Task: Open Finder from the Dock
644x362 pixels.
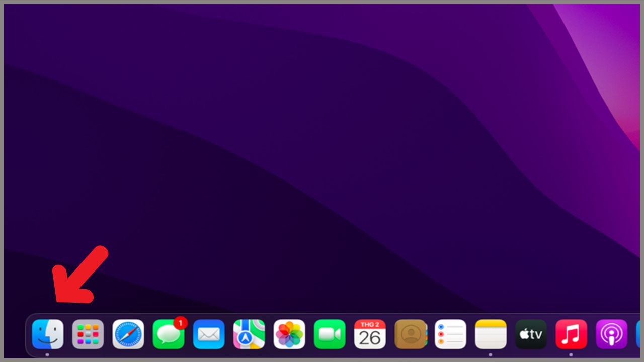Action: [48, 334]
